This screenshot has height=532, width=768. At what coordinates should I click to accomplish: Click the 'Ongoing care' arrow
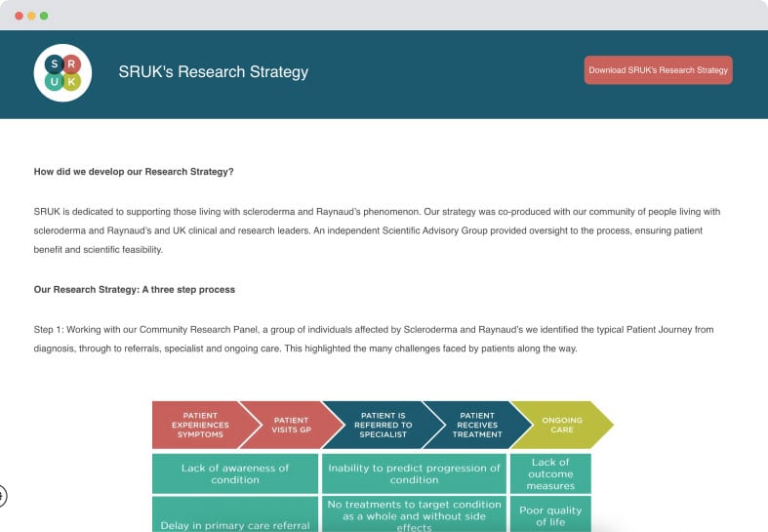[x=562, y=425]
